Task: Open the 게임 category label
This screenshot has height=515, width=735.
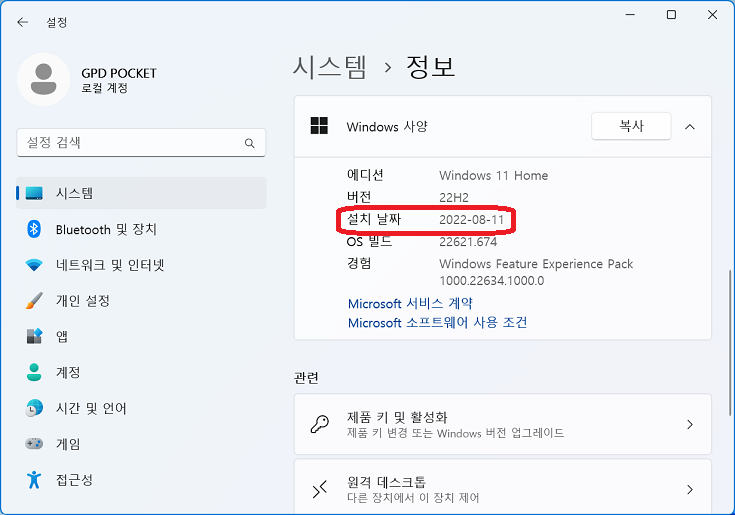Action: (x=68, y=444)
